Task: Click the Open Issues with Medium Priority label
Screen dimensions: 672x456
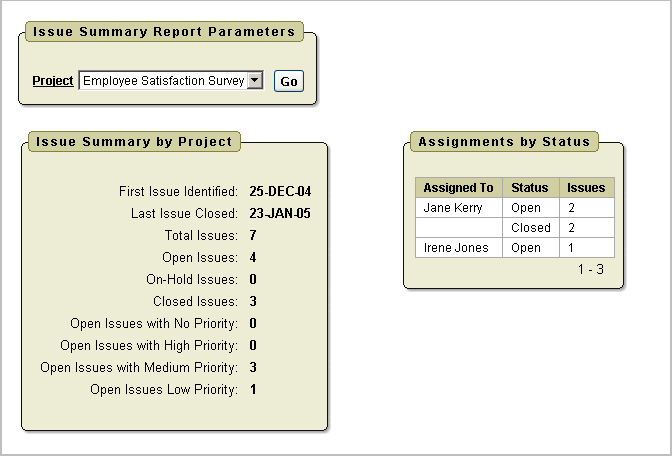Action: pos(139,368)
